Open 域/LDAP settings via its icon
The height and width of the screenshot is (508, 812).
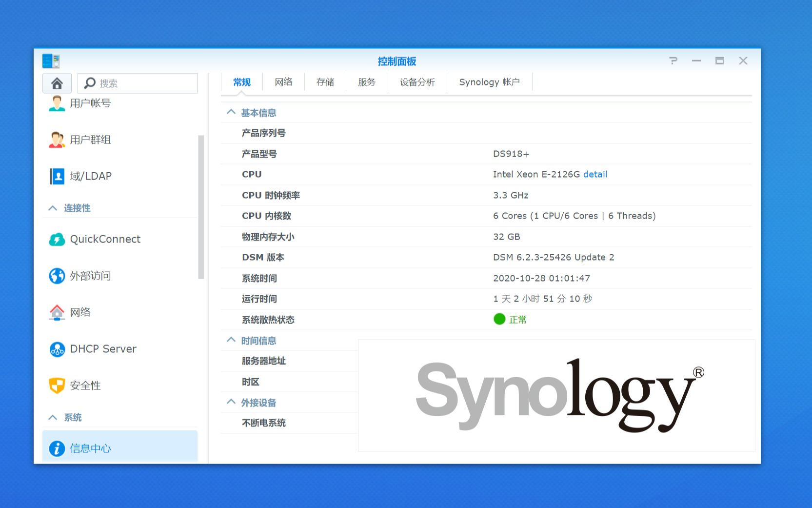[x=57, y=176]
